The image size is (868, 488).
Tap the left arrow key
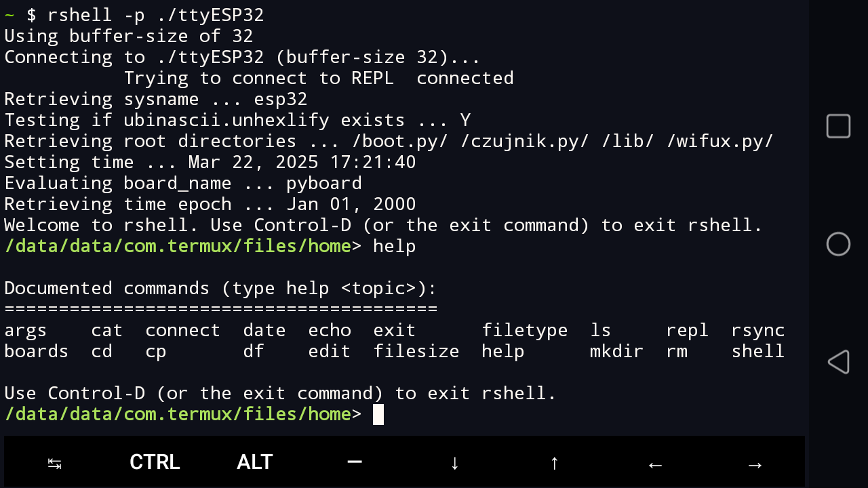(655, 464)
